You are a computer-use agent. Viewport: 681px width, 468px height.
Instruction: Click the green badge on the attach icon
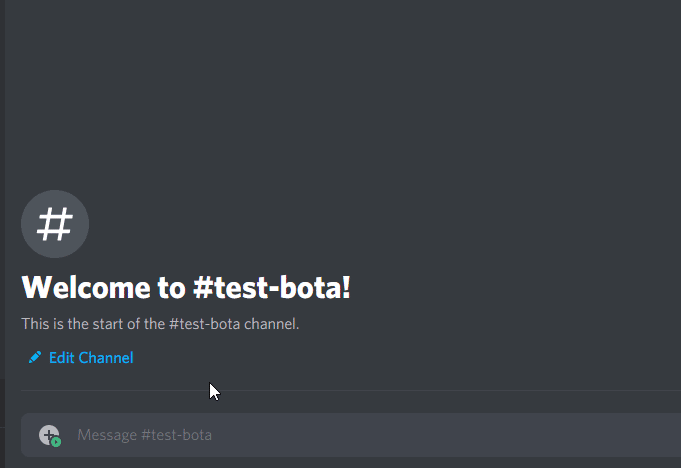[56, 441]
